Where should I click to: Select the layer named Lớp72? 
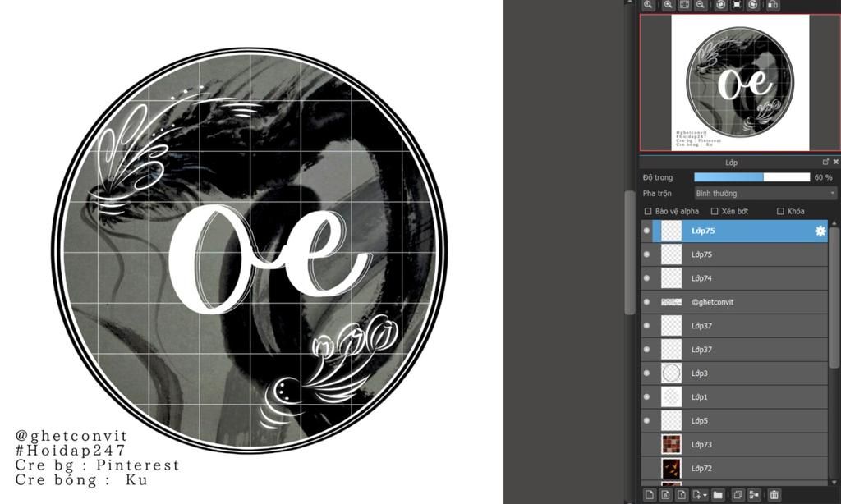pos(701,468)
